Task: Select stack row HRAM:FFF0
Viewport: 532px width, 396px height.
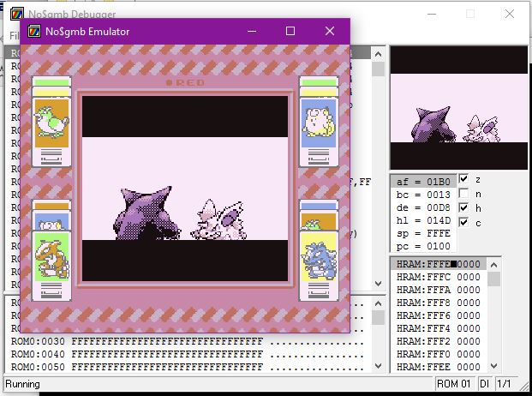Action: (439, 354)
